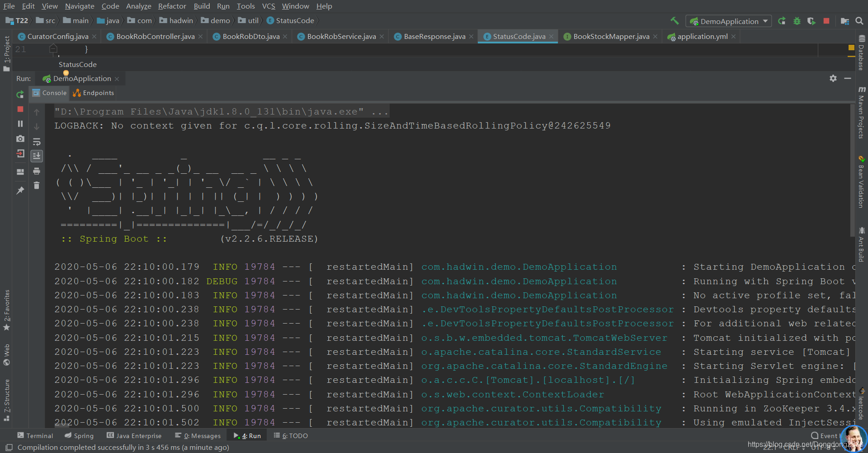Select Endpoints tab in Run panel
868x453 pixels.
click(x=94, y=93)
